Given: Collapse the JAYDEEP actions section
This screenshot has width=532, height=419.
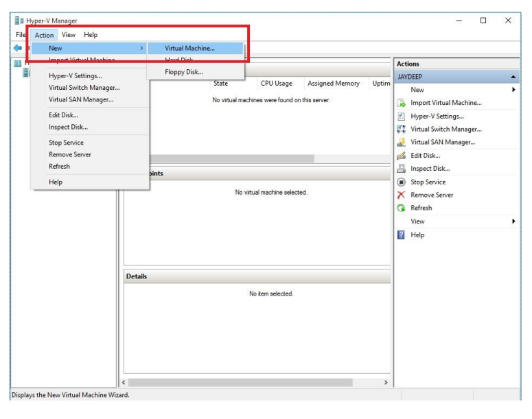Looking at the screenshot, I should point(513,77).
